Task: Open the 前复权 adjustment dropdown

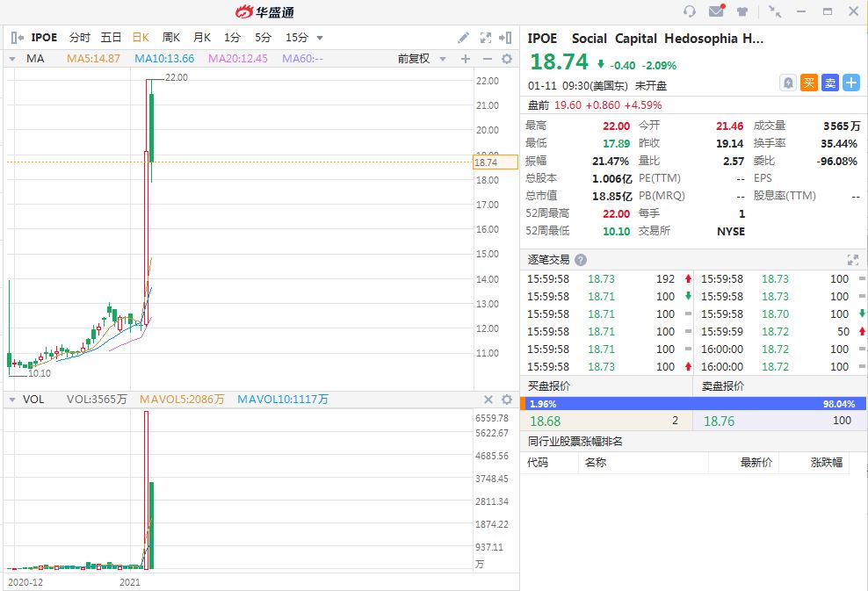Action: [419, 59]
